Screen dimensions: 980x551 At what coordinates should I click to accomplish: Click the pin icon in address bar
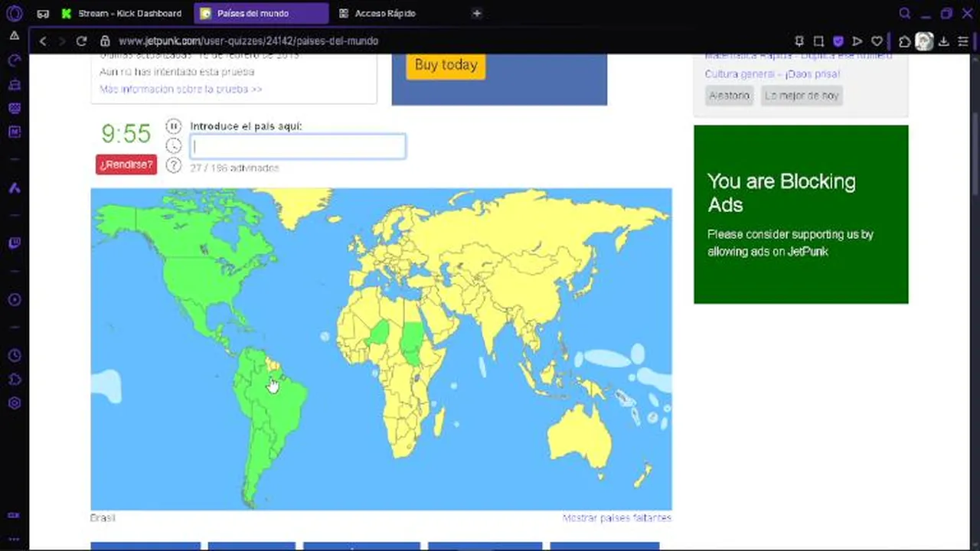[x=799, y=41]
